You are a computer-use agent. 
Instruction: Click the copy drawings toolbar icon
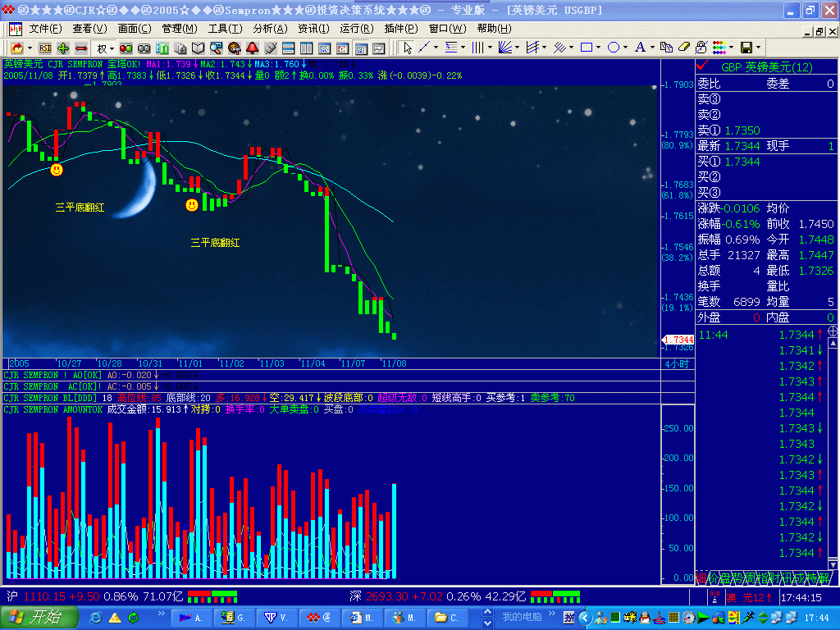coord(666,48)
